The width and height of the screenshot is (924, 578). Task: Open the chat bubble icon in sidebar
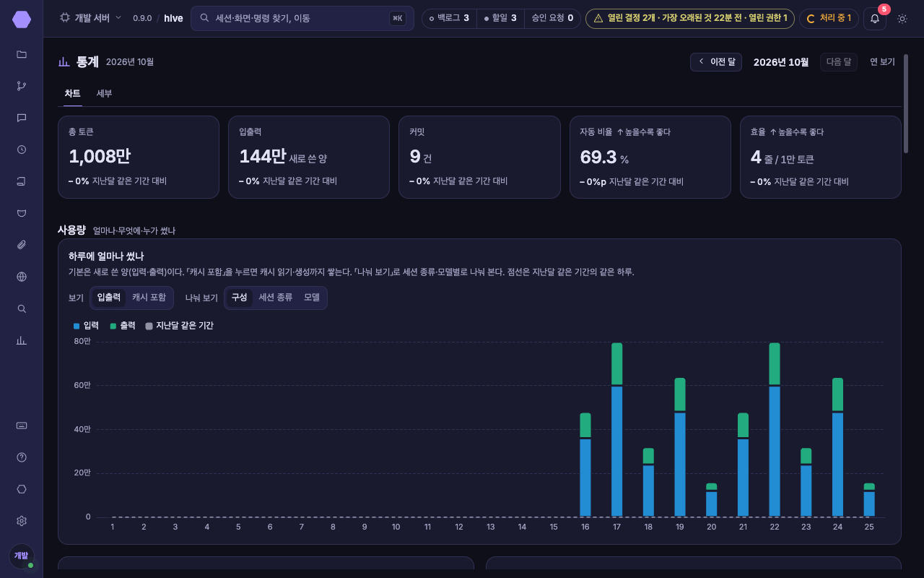click(22, 118)
